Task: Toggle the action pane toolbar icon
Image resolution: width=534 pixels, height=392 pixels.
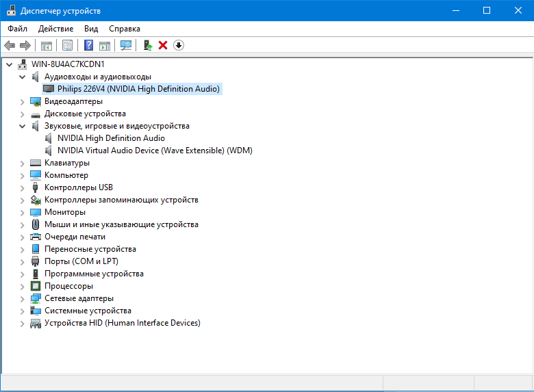Action: point(105,45)
